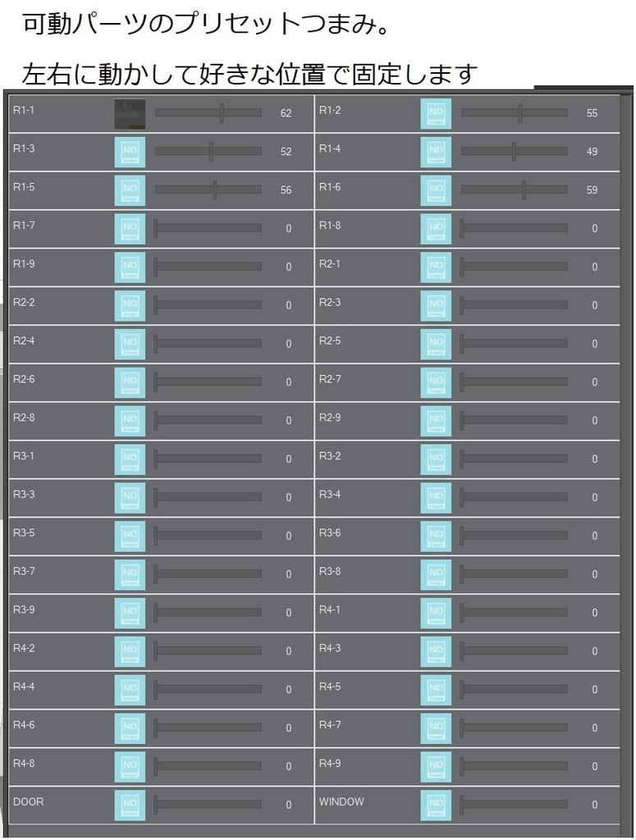This screenshot has height=840, width=636.
Task: Click the R1-2 value field showing 55
Action: tap(592, 113)
